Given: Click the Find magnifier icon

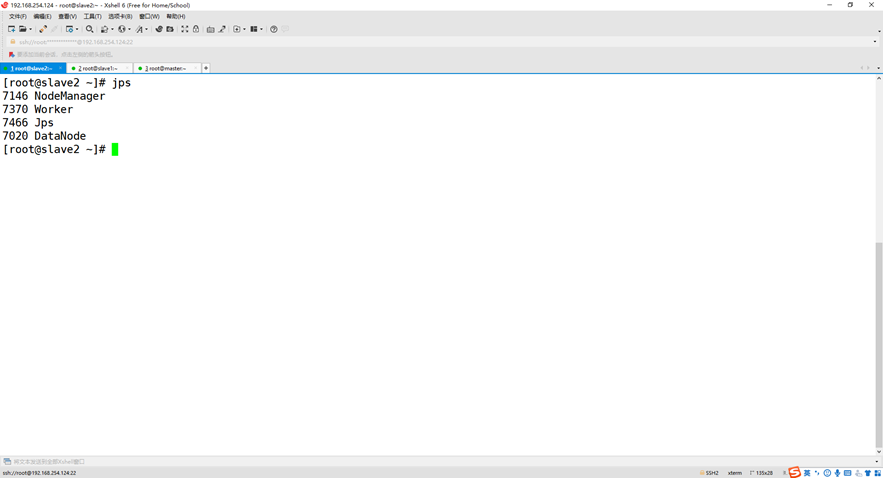Looking at the screenshot, I should [x=89, y=29].
